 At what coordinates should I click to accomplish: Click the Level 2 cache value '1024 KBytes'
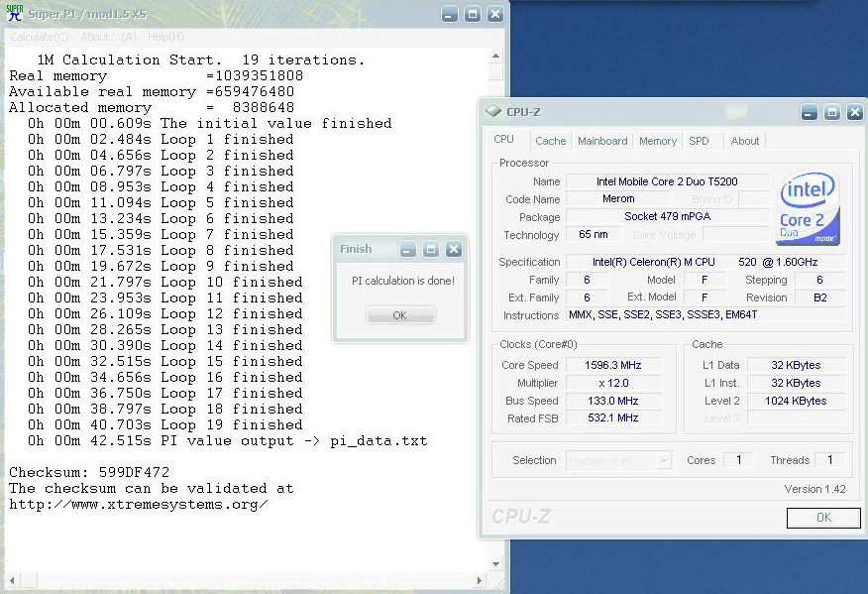[x=796, y=401]
